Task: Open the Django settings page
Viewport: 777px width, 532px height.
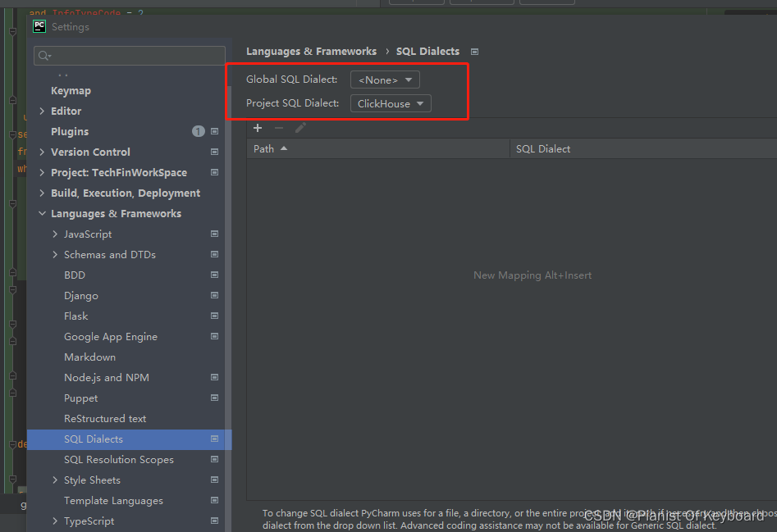Action: (x=80, y=295)
